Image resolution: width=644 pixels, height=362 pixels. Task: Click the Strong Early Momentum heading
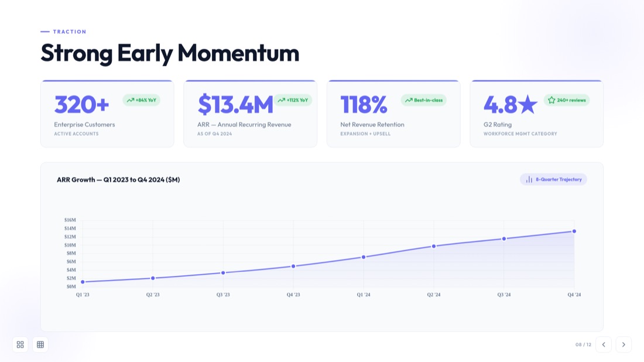[170, 53]
